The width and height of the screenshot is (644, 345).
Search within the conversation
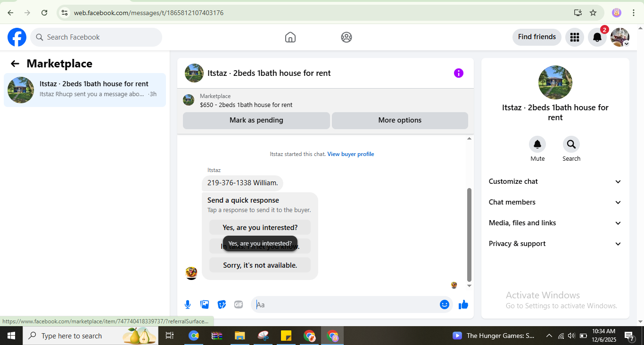pyautogui.click(x=571, y=144)
